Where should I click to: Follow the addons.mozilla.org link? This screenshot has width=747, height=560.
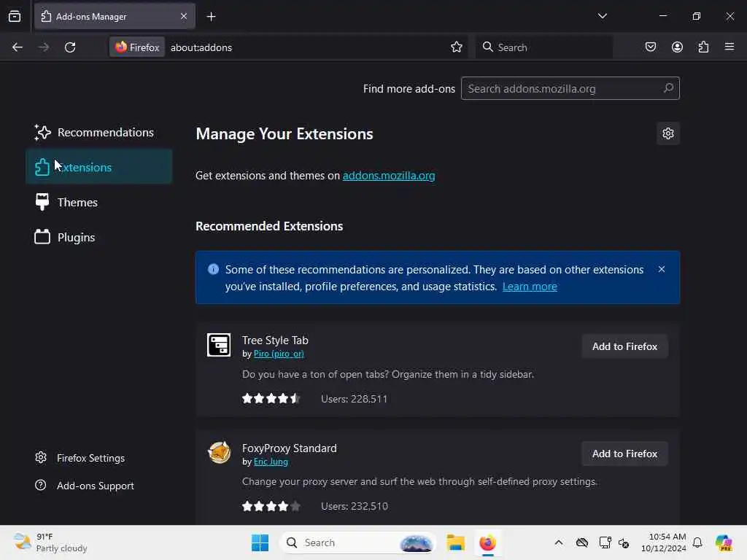[389, 176]
